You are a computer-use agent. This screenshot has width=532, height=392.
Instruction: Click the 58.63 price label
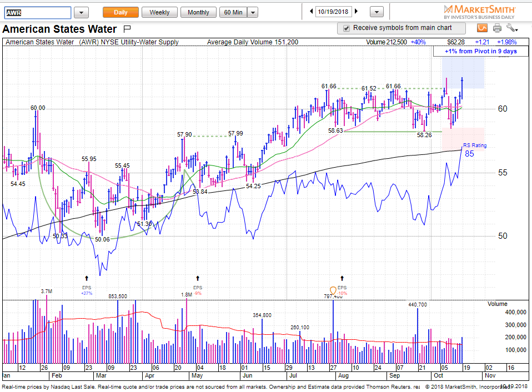pyautogui.click(x=335, y=130)
